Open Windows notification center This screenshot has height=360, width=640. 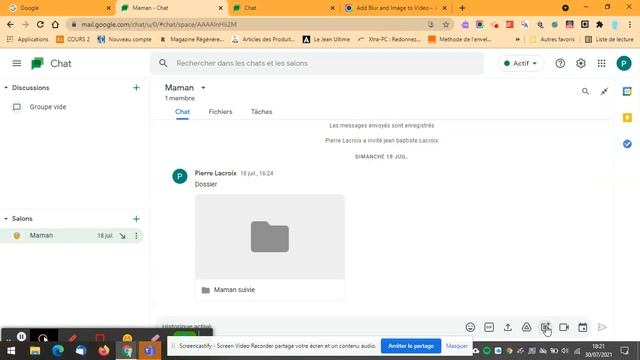pos(624,351)
